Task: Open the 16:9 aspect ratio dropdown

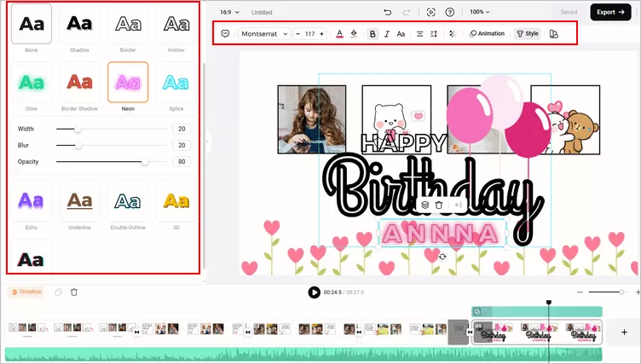Action: (x=229, y=12)
